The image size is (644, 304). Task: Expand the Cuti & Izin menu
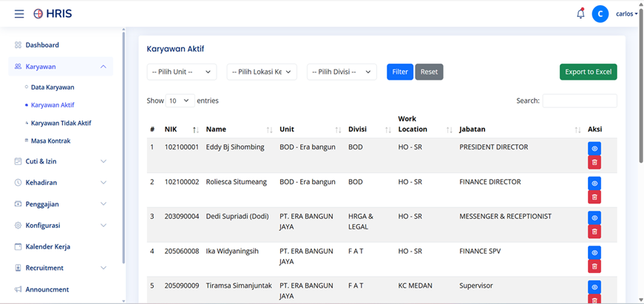pos(104,161)
